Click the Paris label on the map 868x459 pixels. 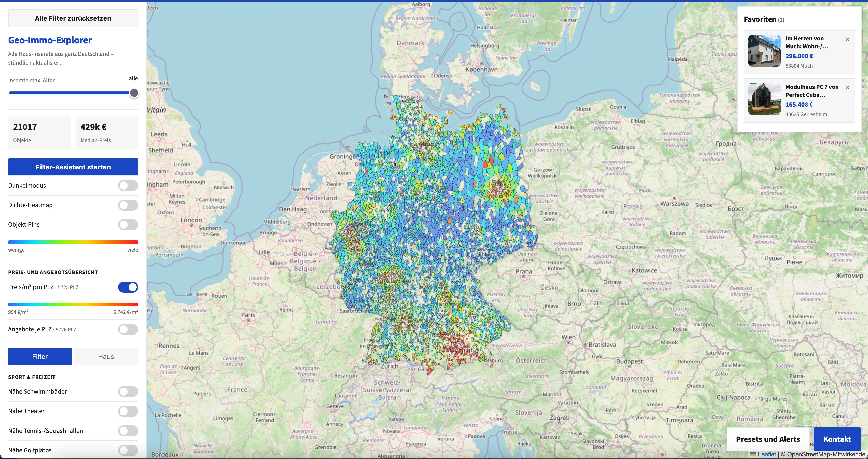tap(248, 315)
